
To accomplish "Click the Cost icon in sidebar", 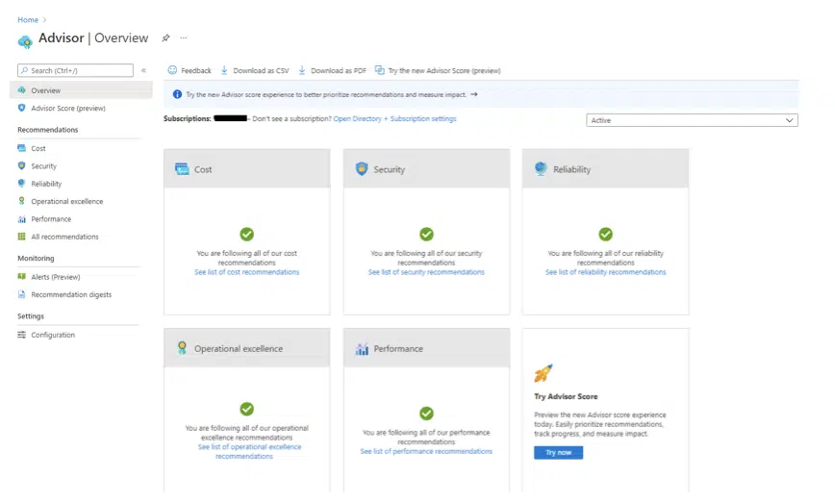I will tap(21, 148).
